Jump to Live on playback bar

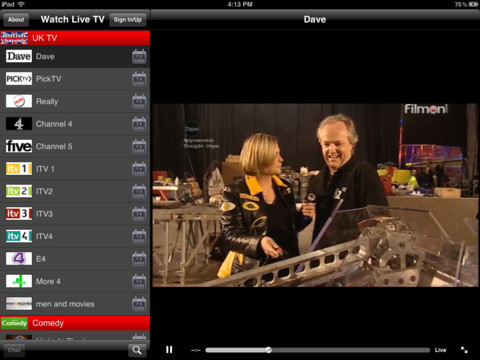click(440, 350)
